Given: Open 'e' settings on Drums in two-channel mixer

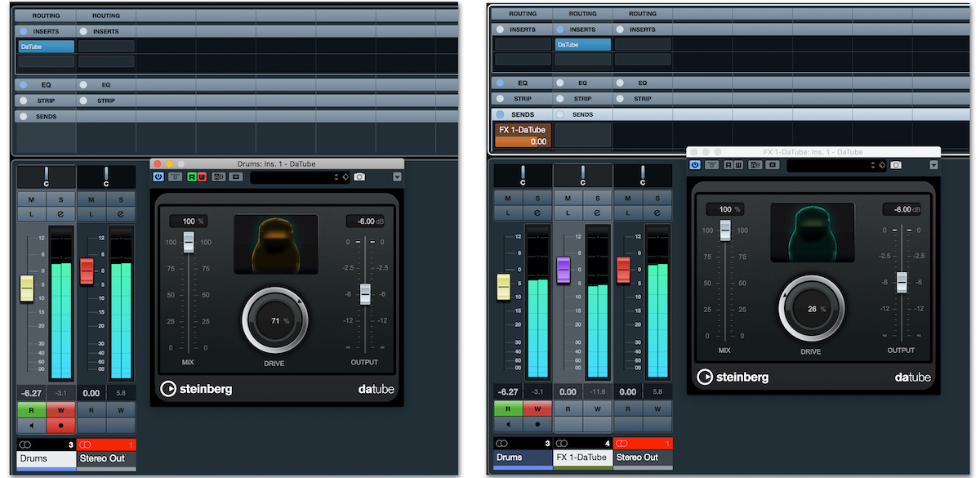Looking at the screenshot, I should pyautogui.click(x=60, y=213).
